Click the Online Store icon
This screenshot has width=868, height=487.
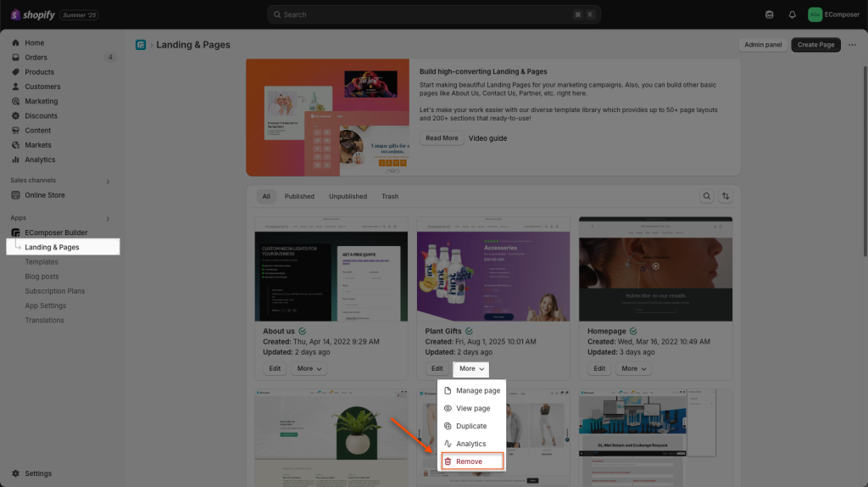[x=15, y=195]
